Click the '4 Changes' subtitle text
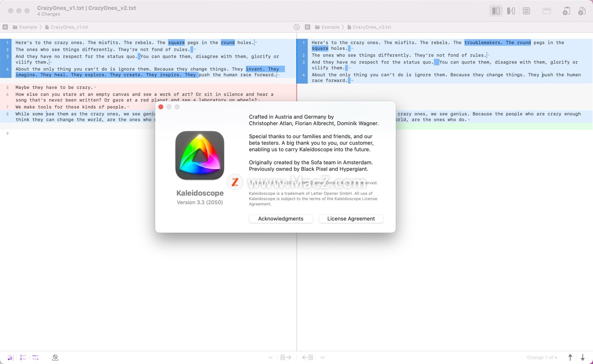593x364 pixels. pos(49,14)
